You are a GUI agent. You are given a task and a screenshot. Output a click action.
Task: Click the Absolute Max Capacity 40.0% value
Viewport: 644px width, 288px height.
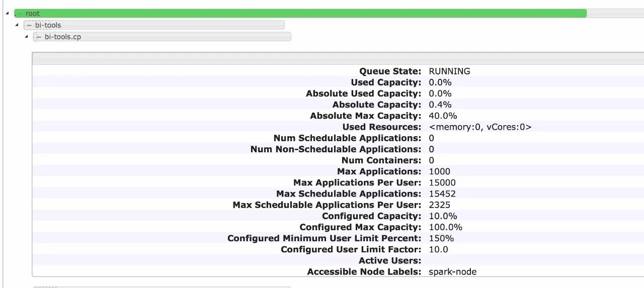pos(443,116)
